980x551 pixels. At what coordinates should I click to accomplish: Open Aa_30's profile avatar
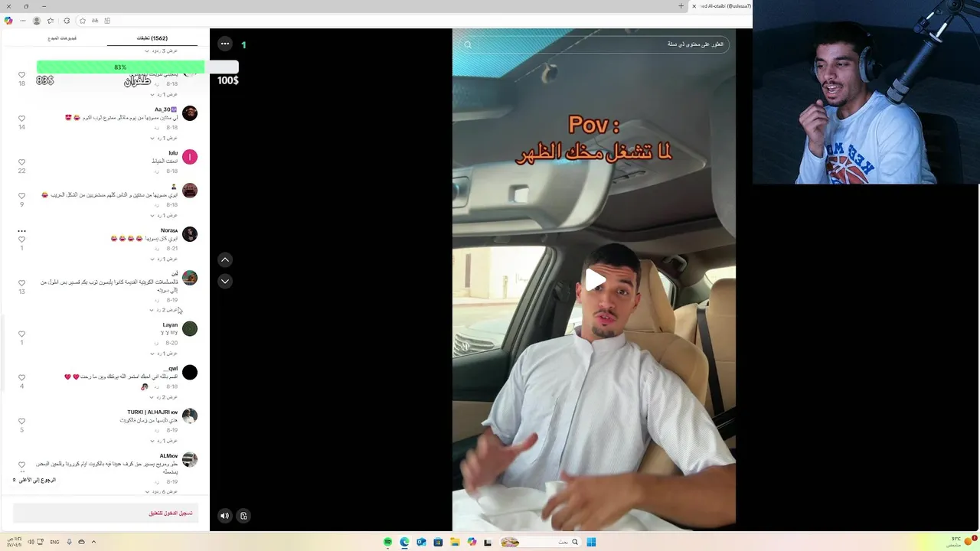tap(190, 113)
